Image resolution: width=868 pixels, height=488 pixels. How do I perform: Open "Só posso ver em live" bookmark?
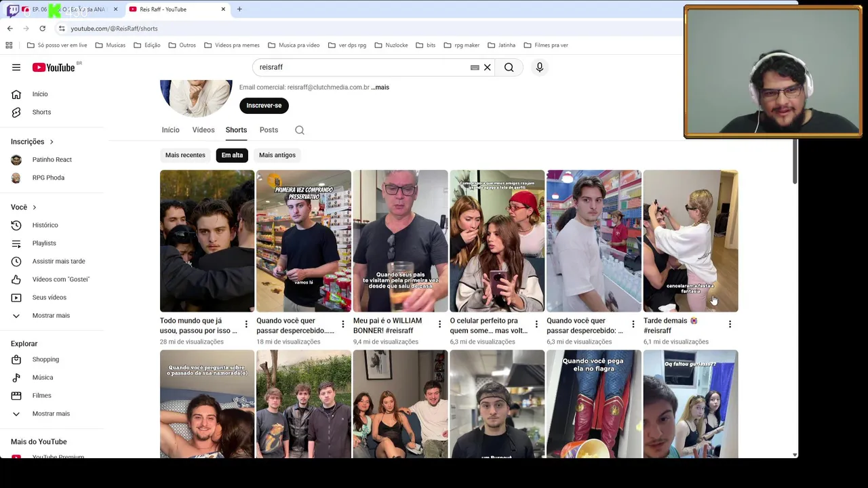[57, 45]
